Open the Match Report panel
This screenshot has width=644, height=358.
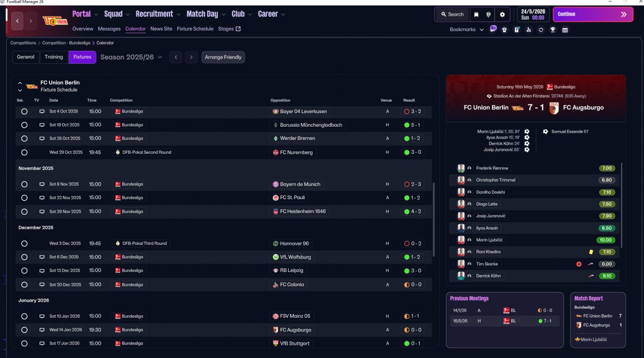[x=598, y=320]
